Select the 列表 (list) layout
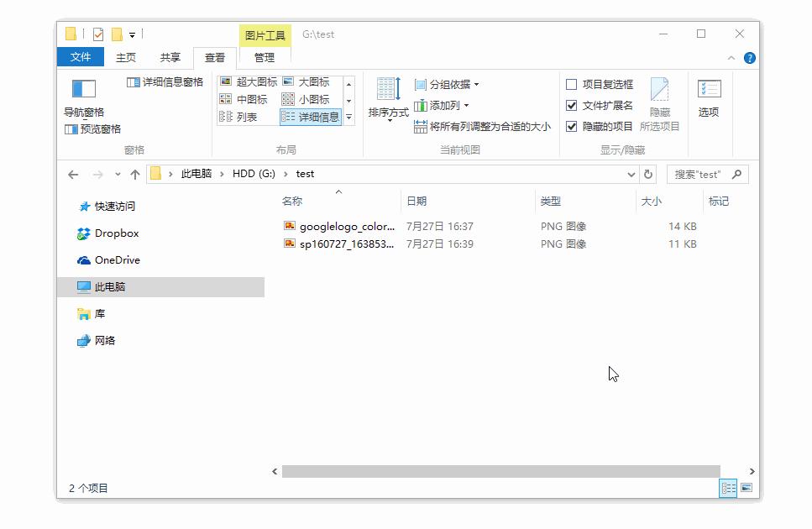This screenshot has height=529, width=812. (x=244, y=115)
